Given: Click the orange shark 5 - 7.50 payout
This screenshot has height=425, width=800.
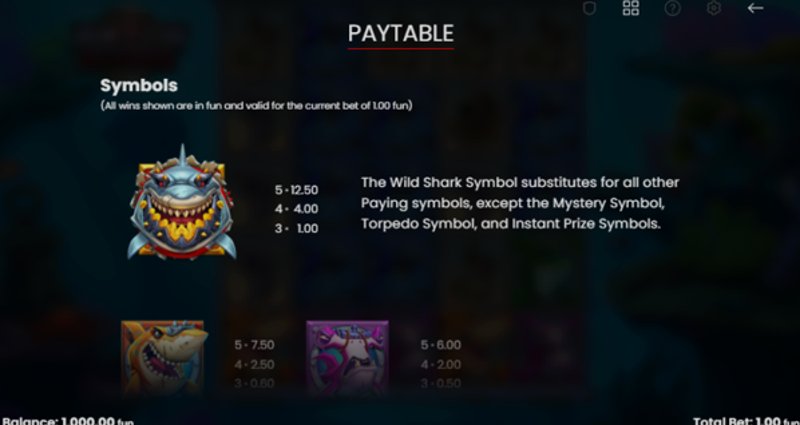Looking at the screenshot, I should pos(255,345).
